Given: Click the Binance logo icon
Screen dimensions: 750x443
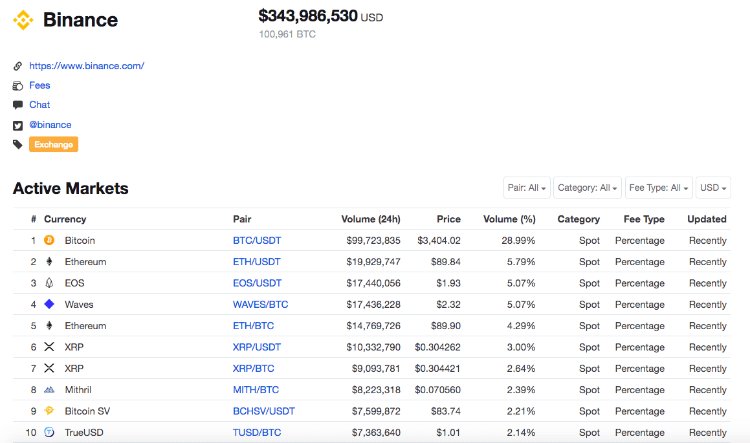Looking at the screenshot, I should (23, 20).
